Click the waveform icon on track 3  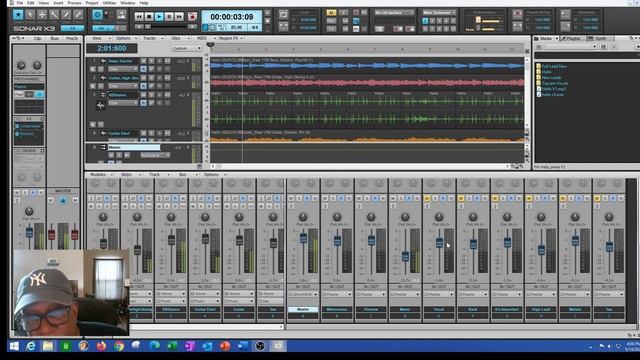click(x=100, y=105)
